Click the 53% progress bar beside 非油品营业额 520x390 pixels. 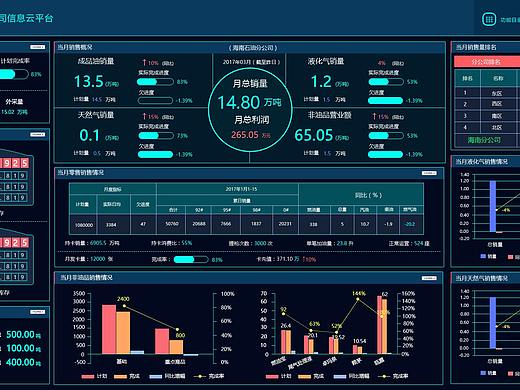386,136
